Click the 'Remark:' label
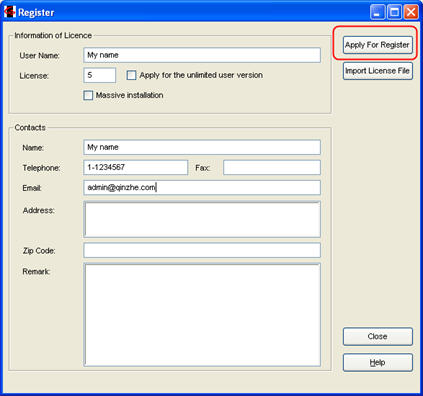The image size is (423, 396). point(36,272)
